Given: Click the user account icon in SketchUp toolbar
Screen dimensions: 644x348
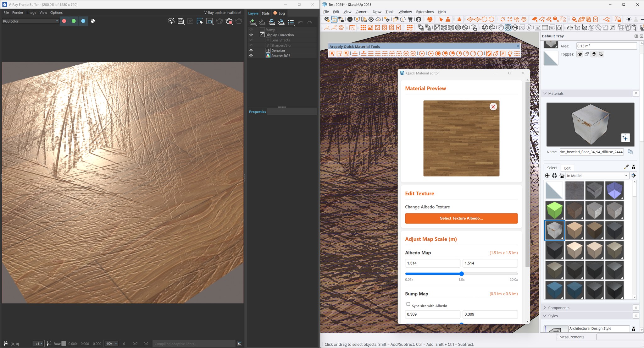Looking at the screenshot, I should click(x=419, y=19).
